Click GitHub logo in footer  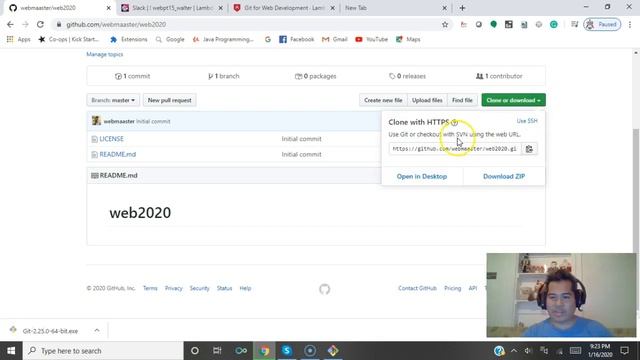click(324, 289)
